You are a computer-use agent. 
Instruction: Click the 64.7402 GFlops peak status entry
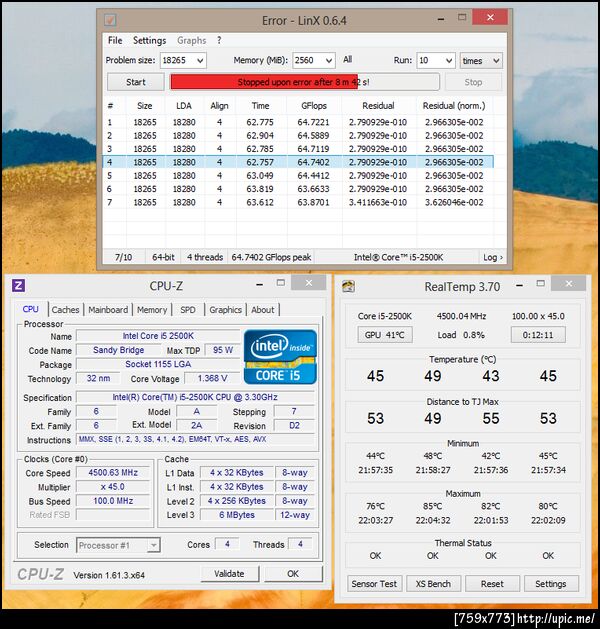click(271, 258)
